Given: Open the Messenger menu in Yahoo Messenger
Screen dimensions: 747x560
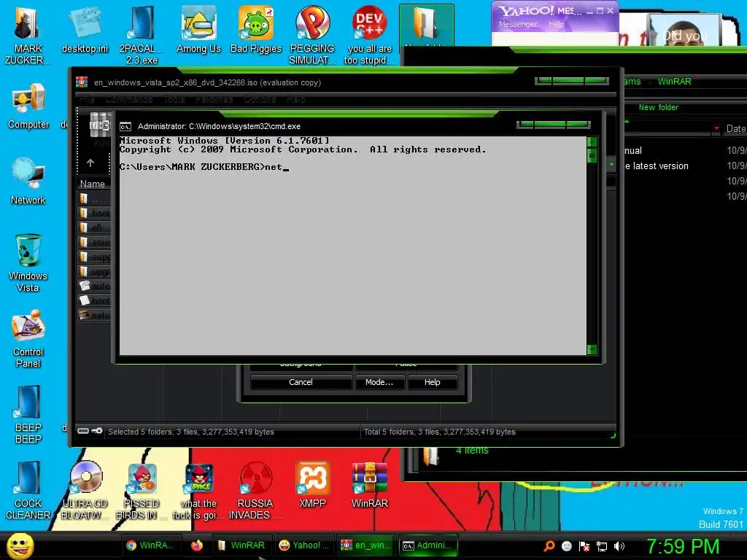Looking at the screenshot, I should click(x=517, y=24).
